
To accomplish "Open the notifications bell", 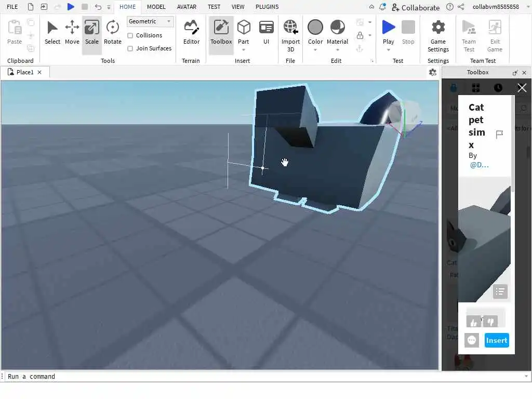I will click(x=382, y=7).
